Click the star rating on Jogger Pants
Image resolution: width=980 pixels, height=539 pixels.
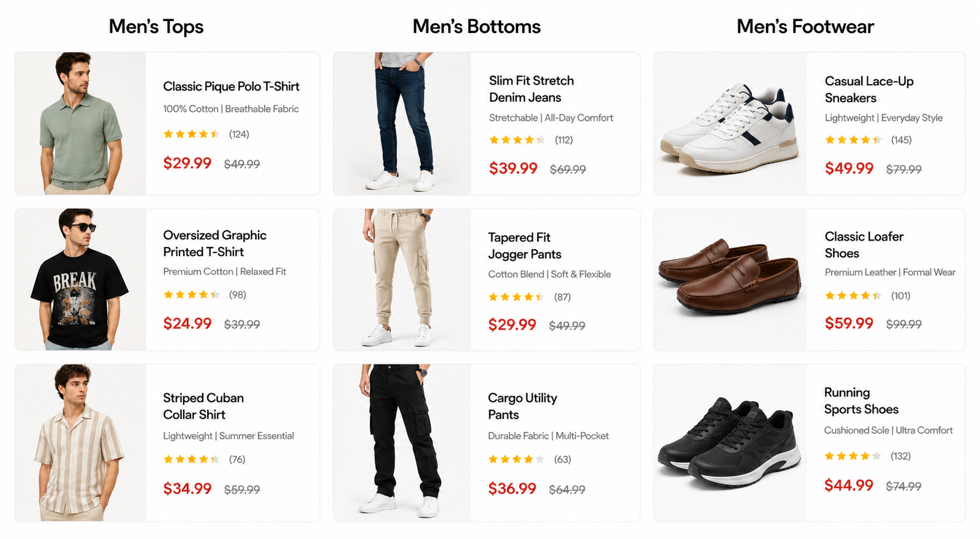516,297
